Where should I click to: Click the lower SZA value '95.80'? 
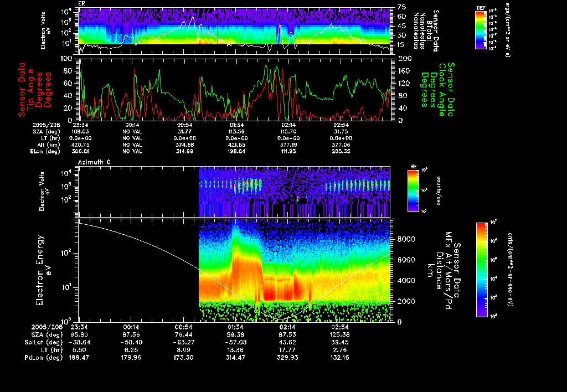(x=80, y=335)
